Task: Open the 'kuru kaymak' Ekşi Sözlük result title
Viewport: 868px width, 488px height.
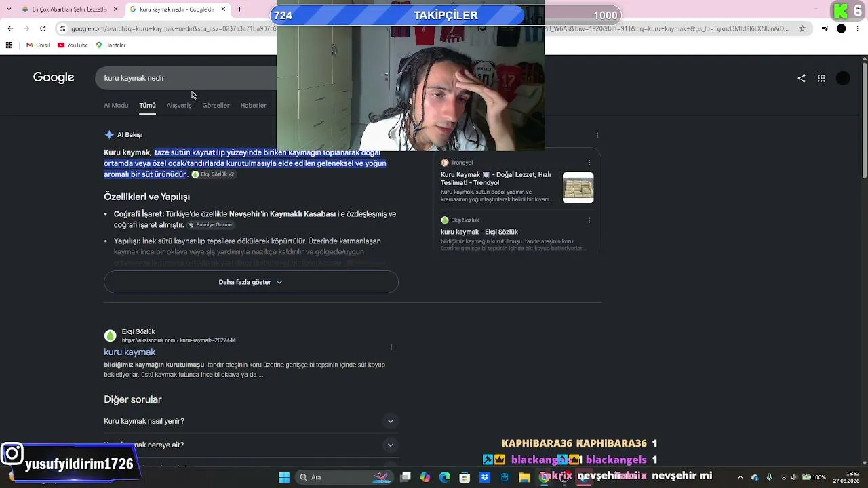Action: (130, 352)
